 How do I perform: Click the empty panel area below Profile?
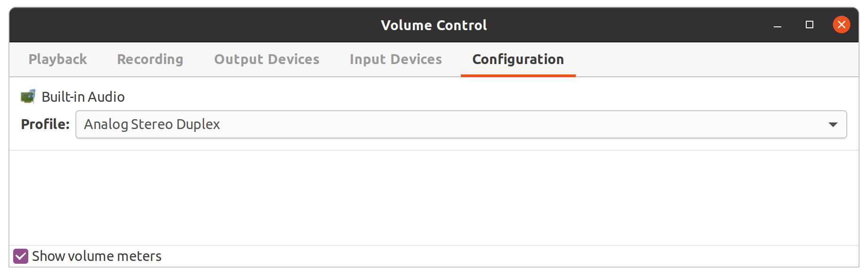[434, 198]
